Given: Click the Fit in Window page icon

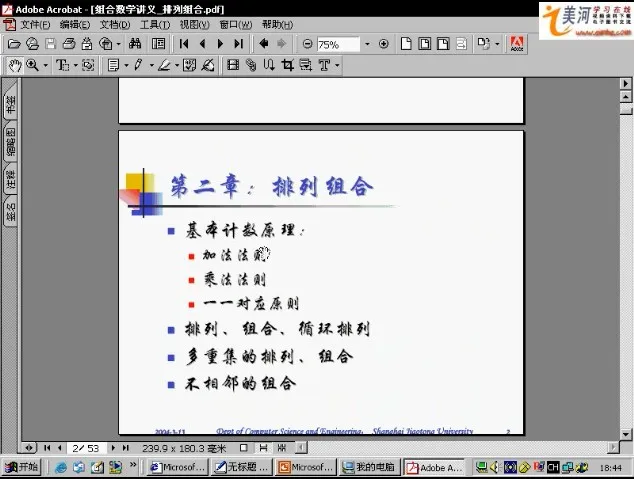Looking at the screenshot, I should [425, 44].
